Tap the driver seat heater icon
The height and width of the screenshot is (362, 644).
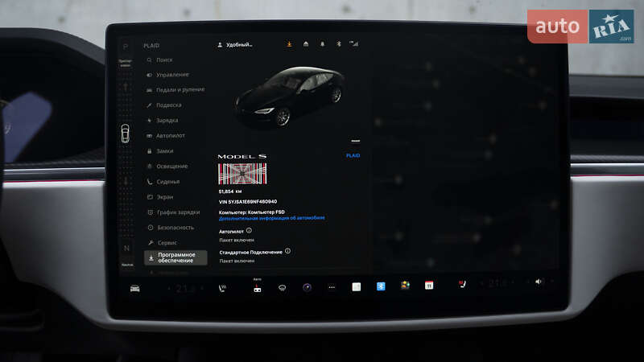[x=222, y=288]
